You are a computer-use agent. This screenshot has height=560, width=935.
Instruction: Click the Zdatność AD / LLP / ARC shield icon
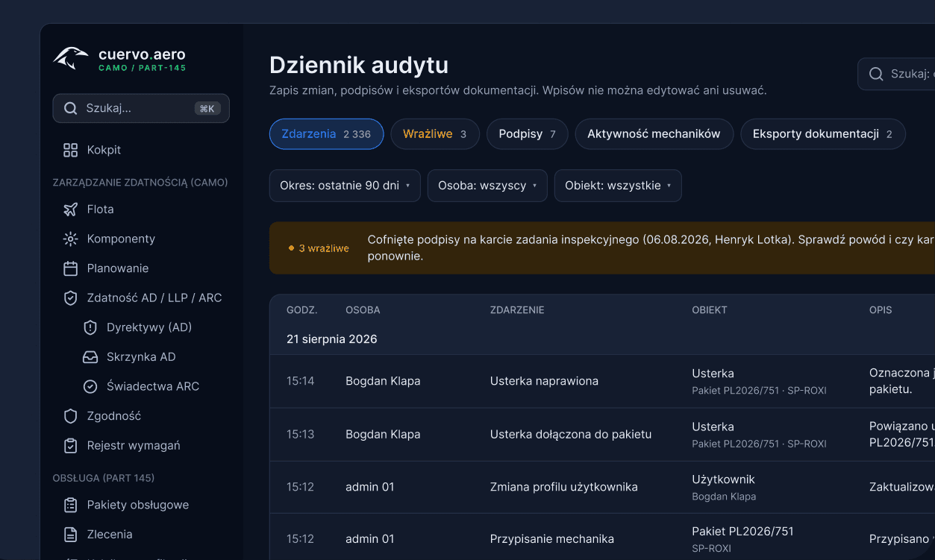[x=70, y=298]
